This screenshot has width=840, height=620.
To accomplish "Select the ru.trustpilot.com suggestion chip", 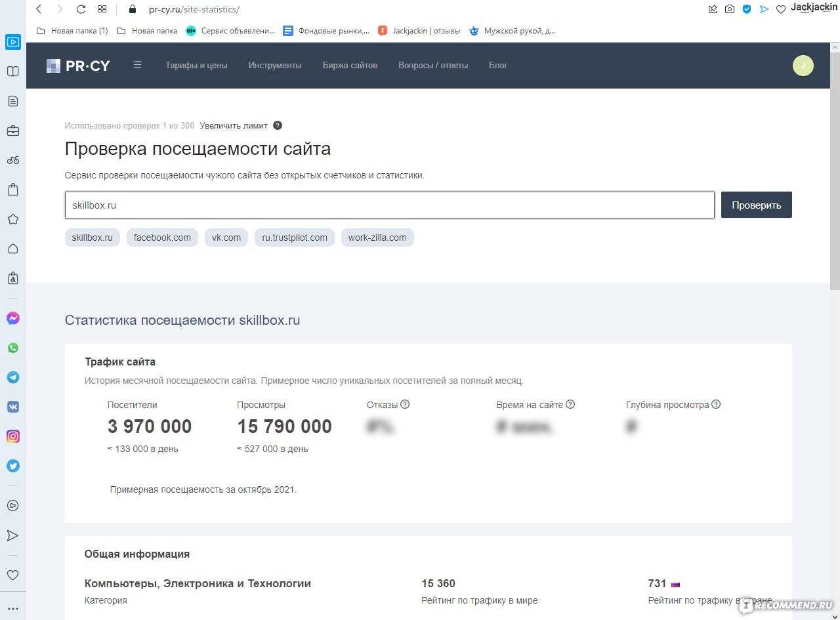I will [x=295, y=238].
